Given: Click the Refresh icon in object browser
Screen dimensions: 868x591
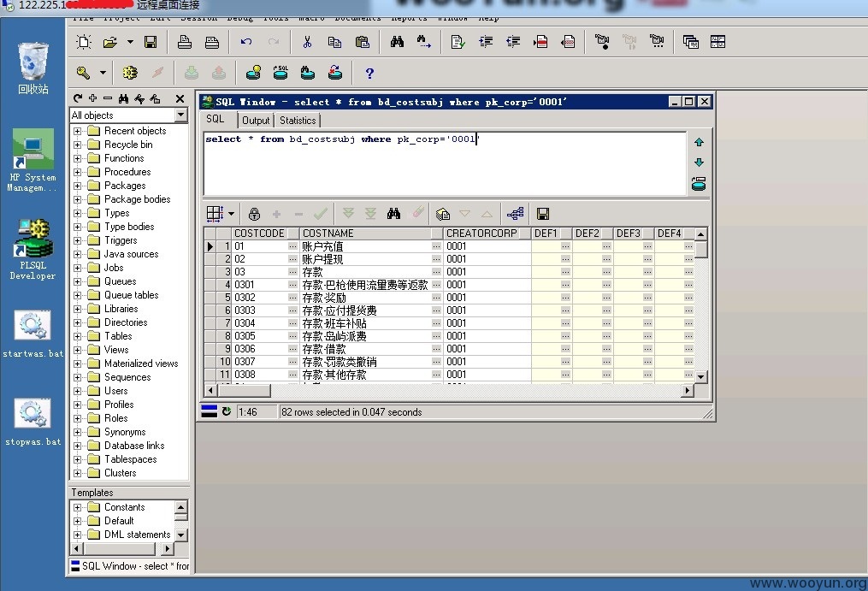Looking at the screenshot, I should [x=78, y=98].
